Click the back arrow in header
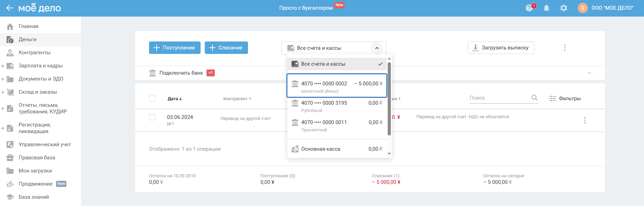Screen dimensions: 644x206 pyautogui.click(x=10, y=8)
